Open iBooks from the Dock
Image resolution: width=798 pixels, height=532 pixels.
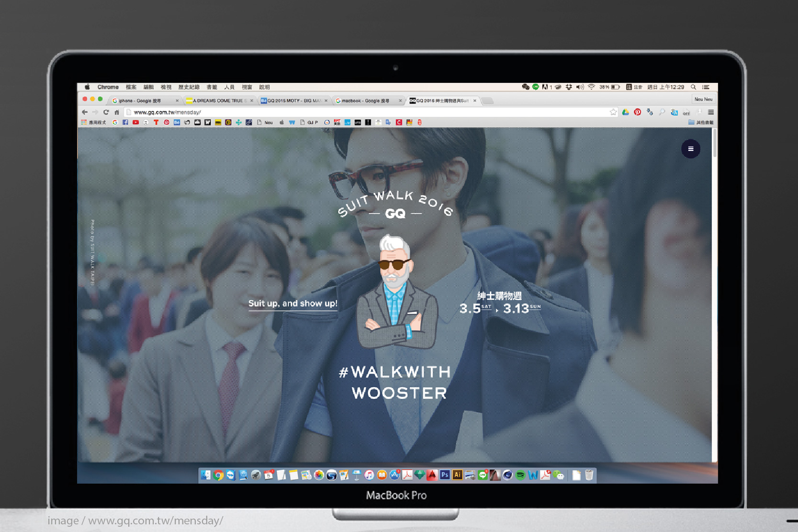382,475
